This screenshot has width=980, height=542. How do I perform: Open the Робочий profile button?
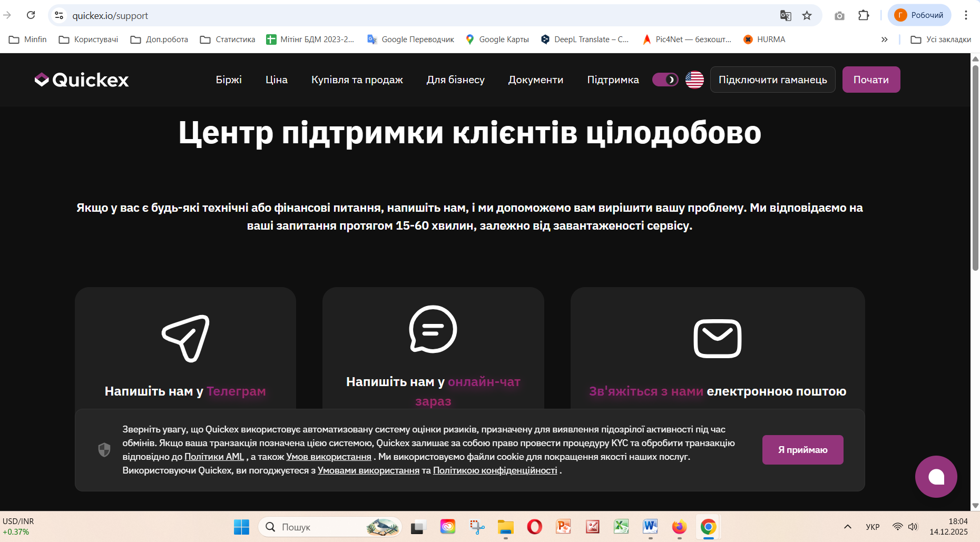(x=919, y=15)
